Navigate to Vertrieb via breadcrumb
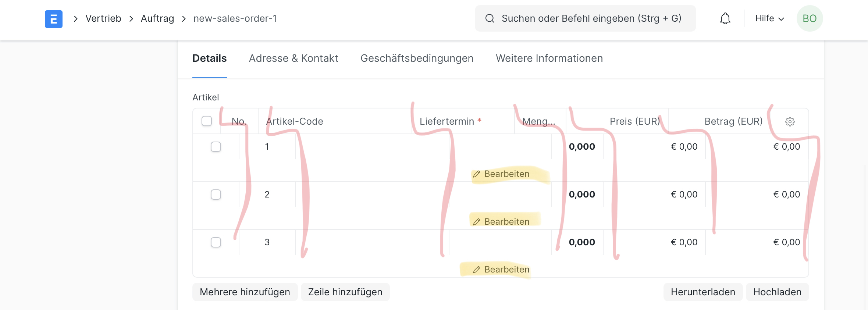The image size is (868, 310). (x=103, y=18)
